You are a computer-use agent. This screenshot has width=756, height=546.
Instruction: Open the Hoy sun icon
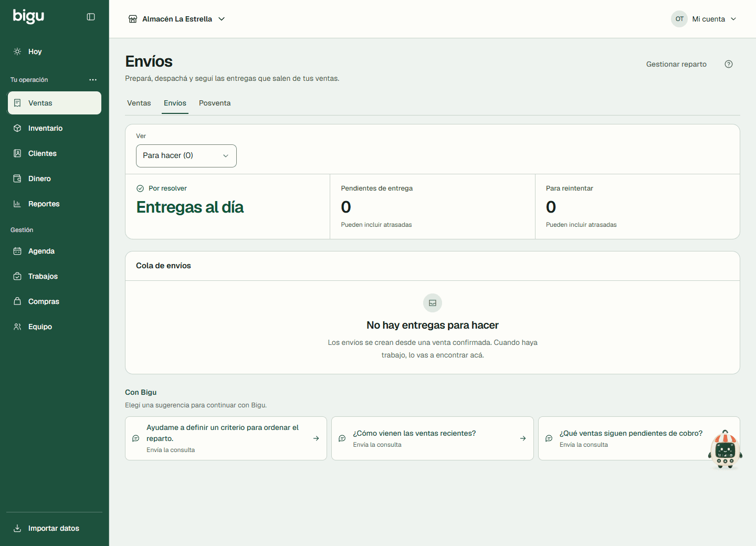(x=17, y=51)
